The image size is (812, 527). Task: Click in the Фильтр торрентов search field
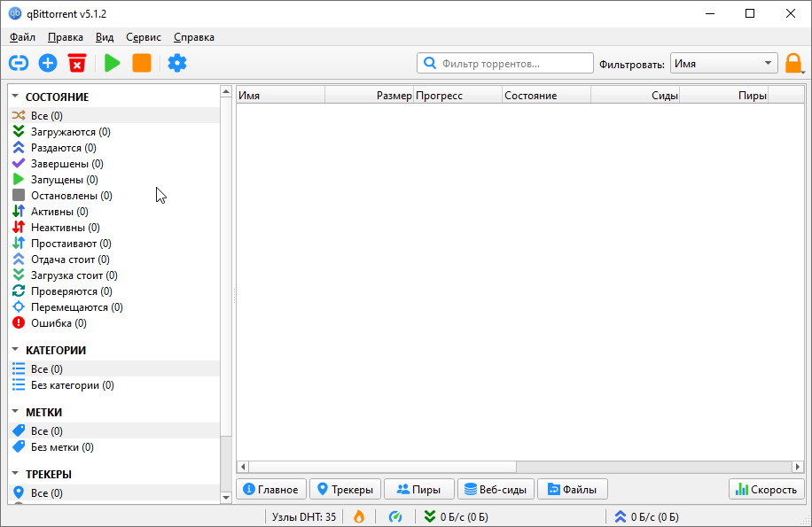pos(505,63)
